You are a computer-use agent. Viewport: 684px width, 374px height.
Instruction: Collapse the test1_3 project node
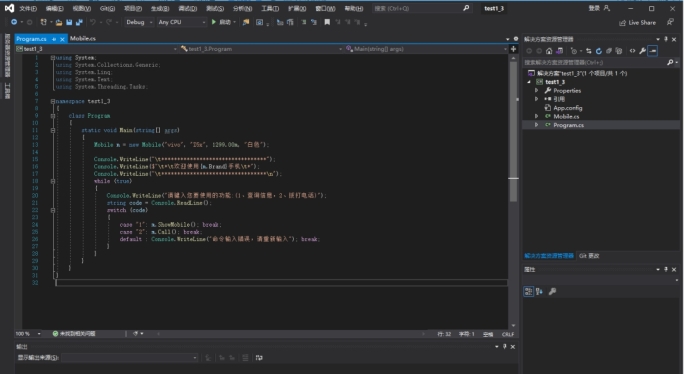529,82
